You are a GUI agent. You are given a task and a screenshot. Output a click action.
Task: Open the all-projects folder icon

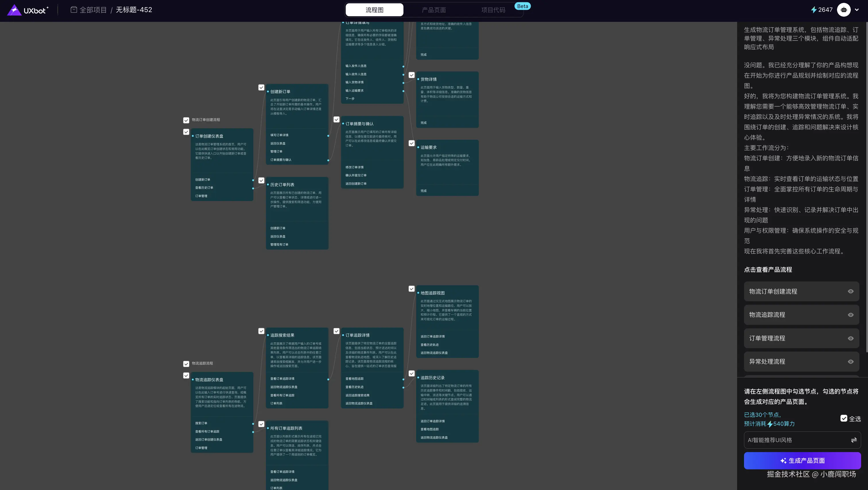click(74, 10)
